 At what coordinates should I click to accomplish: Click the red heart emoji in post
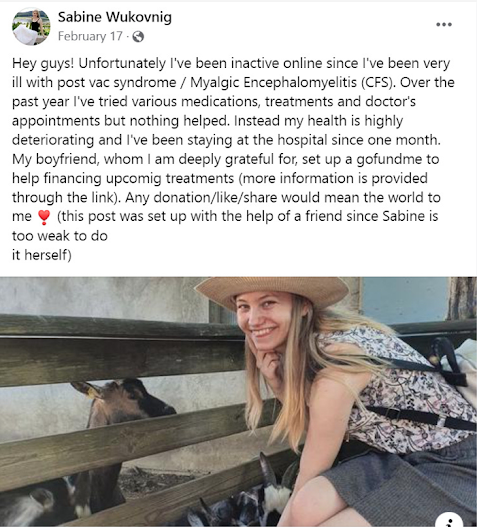[x=44, y=217]
